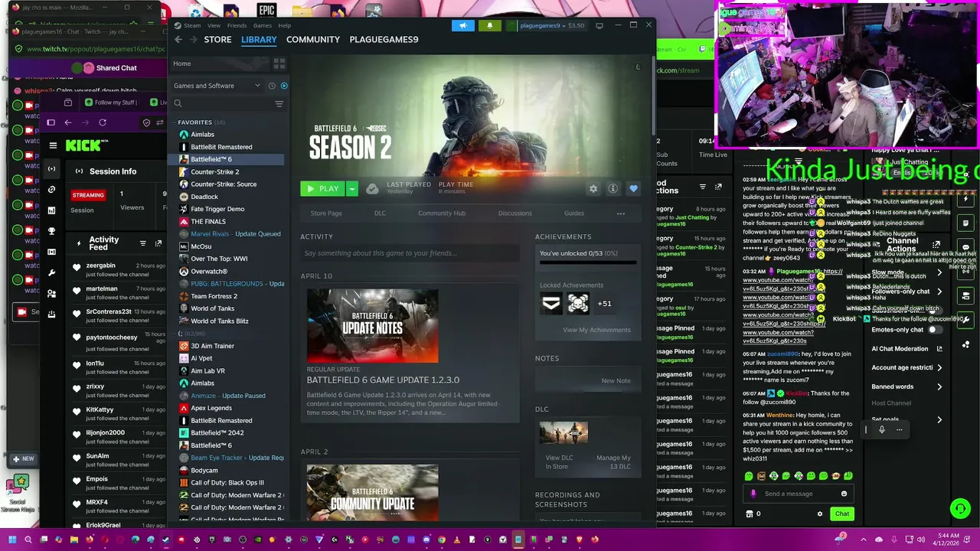The height and width of the screenshot is (551, 980).
Task: Toggle the favorite heart icon for Battlefield 6
Action: click(633, 189)
